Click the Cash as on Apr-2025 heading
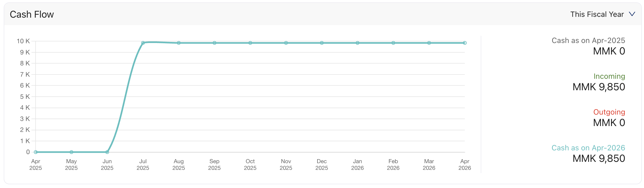The height and width of the screenshot is (188, 644). (588, 40)
